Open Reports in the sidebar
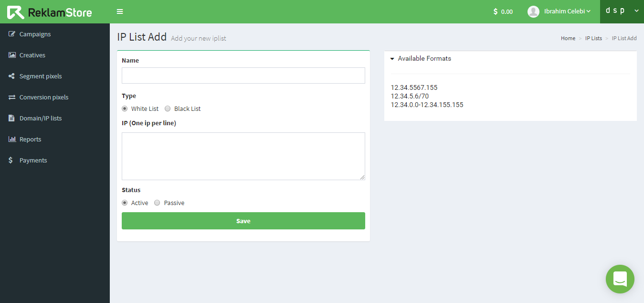The height and width of the screenshot is (303, 644). [55, 139]
